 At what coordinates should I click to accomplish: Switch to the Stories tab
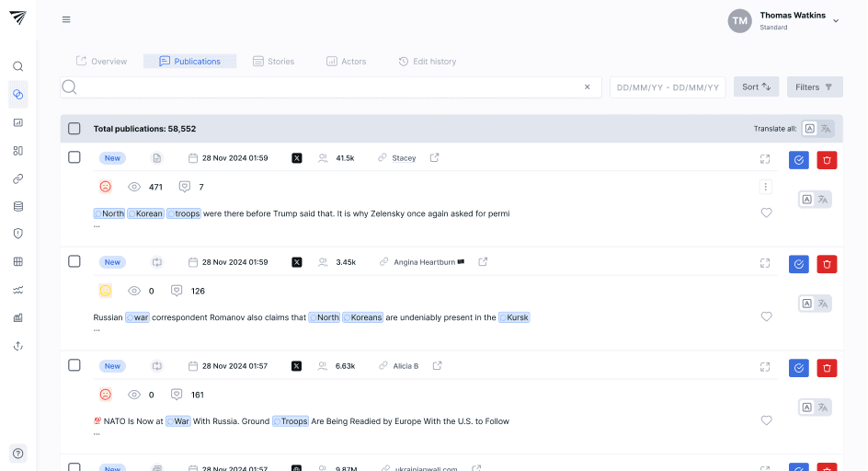pos(274,62)
